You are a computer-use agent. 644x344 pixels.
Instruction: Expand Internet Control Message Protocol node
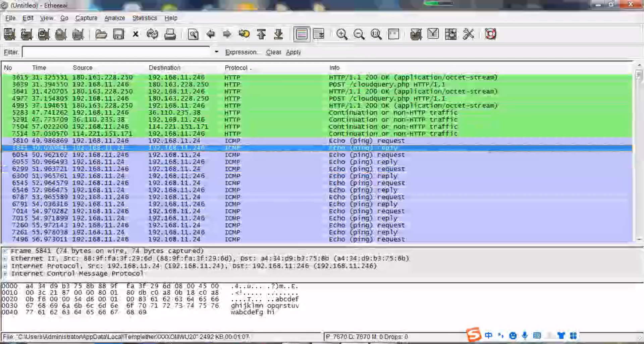[5, 274]
